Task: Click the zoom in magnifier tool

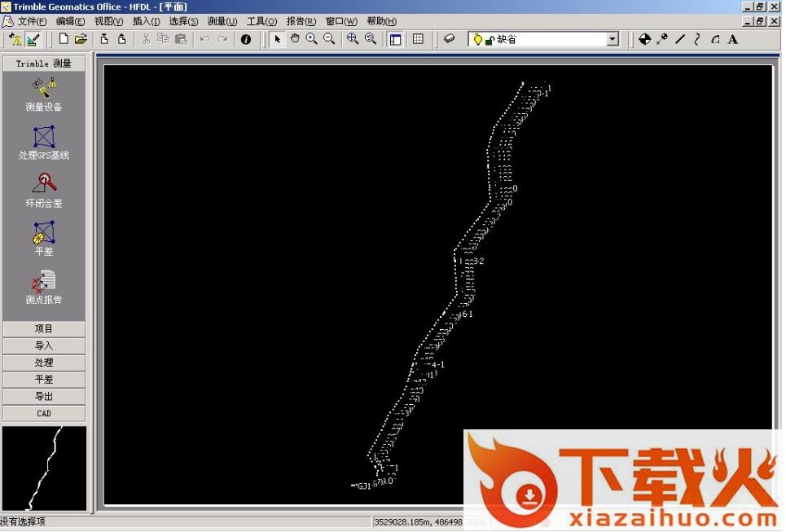Action: (312, 39)
